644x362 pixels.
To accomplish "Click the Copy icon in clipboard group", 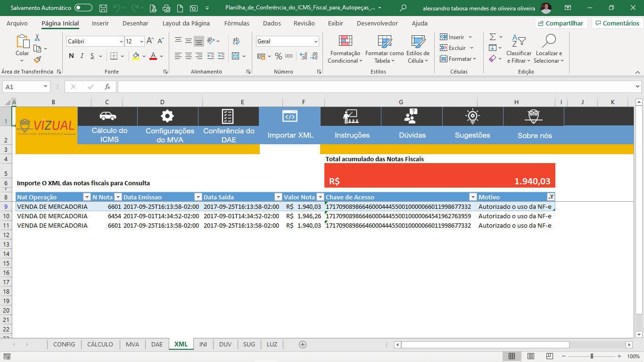I will coord(38,49).
